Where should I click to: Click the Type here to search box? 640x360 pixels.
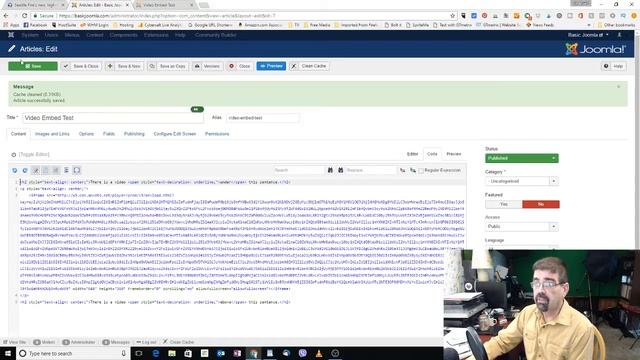coord(73,353)
